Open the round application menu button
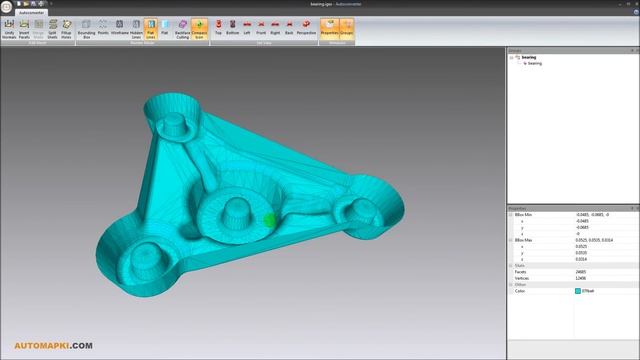The image size is (640, 360). [7, 7]
